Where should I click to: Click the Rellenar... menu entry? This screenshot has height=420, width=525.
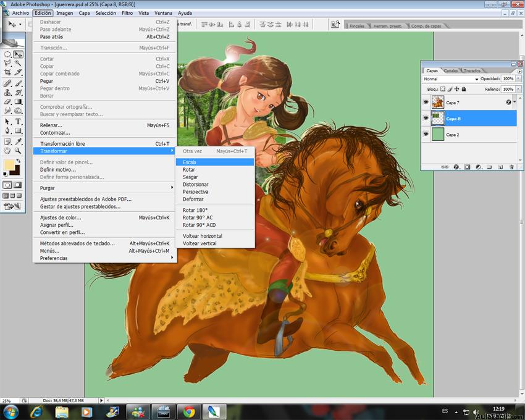pos(104,125)
